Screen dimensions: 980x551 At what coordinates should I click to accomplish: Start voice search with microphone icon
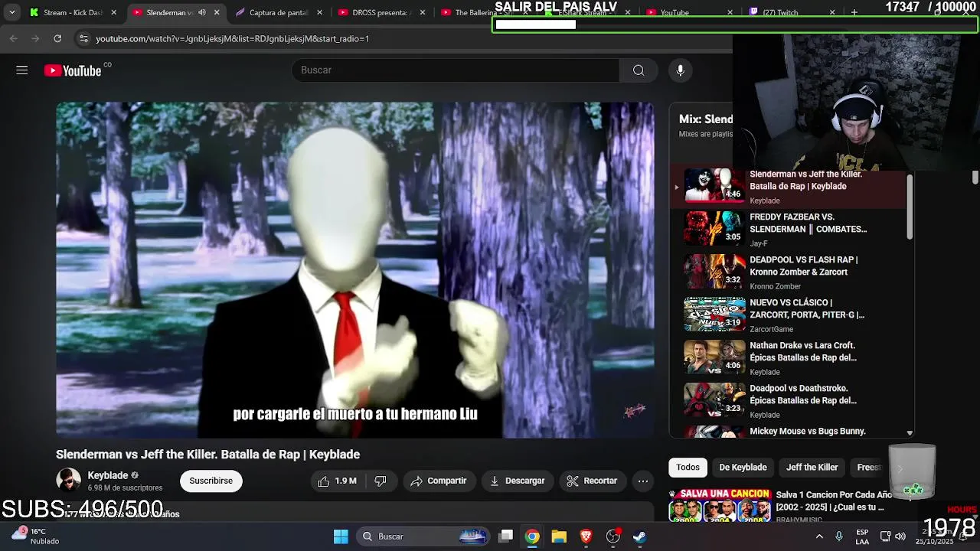tap(680, 70)
